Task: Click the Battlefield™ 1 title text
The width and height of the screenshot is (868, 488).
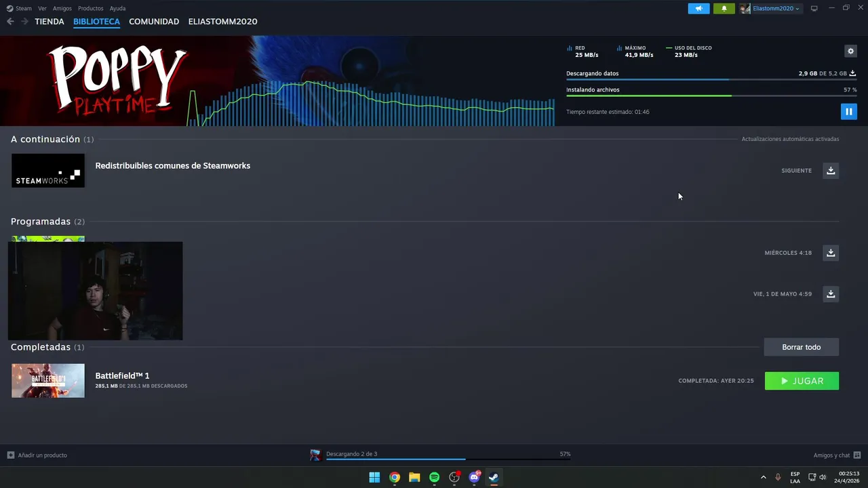Action: [122, 375]
